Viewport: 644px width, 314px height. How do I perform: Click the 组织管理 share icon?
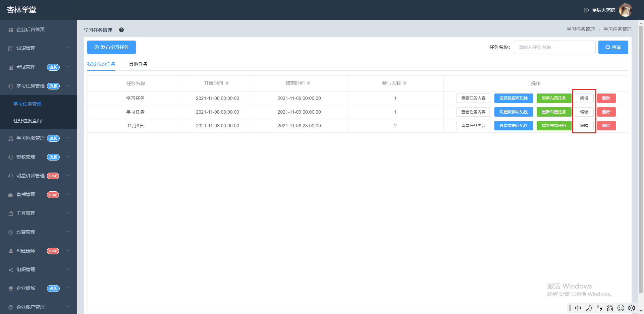[11, 270]
